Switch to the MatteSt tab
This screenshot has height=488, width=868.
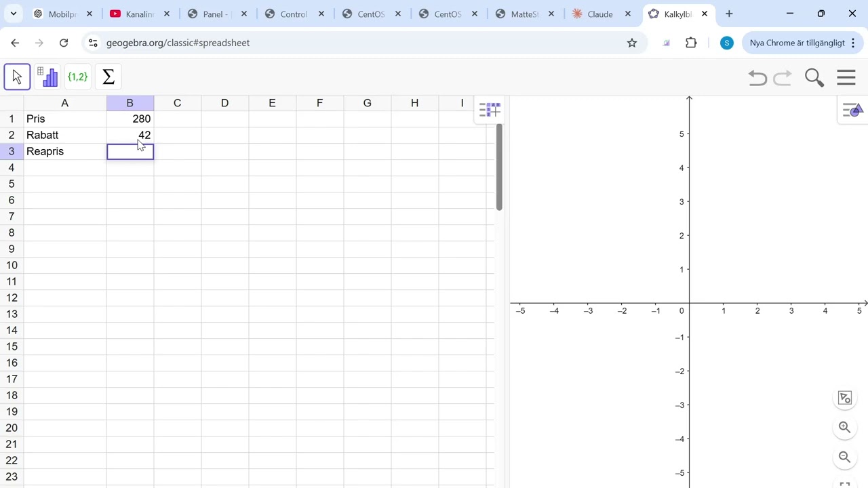pos(524,14)
